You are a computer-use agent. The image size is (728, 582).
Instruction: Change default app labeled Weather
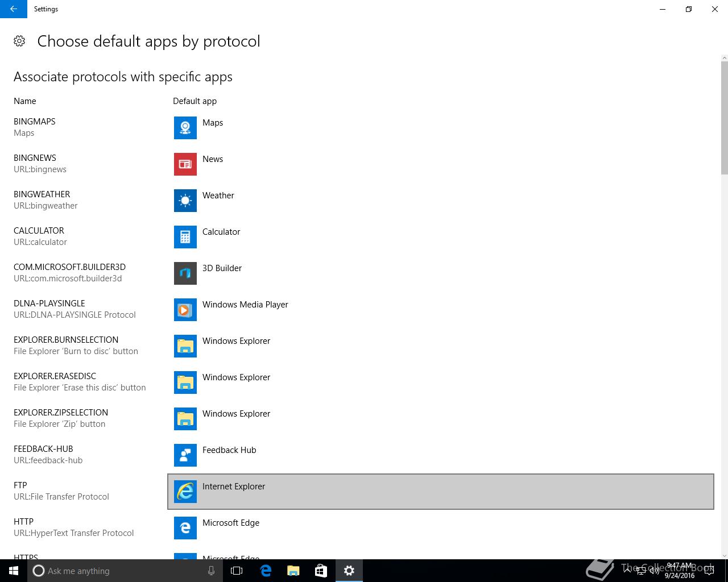pyautogui.click(x=218, y=196)
